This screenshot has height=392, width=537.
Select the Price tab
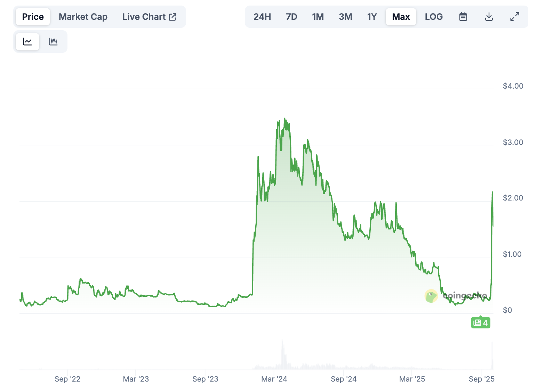coord(33,17)
